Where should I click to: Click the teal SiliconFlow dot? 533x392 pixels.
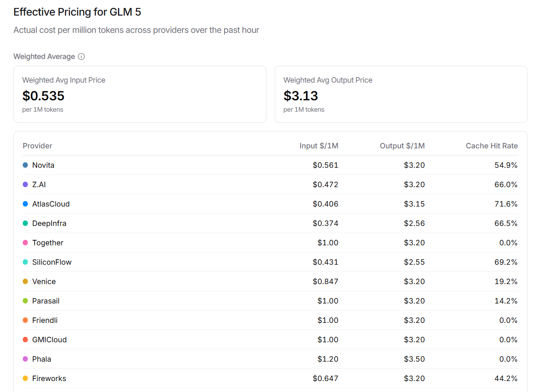coord(25,262)
